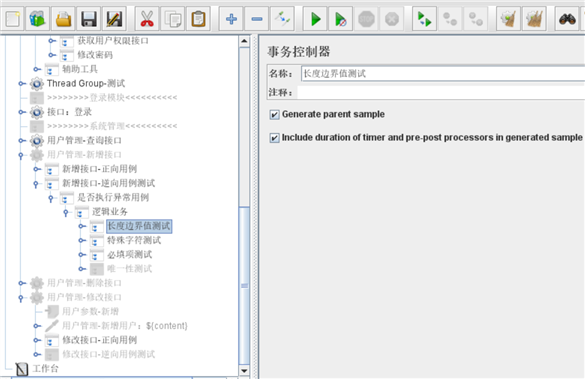Collapse the 逻辑业务 node handle

tap(66, 212)
